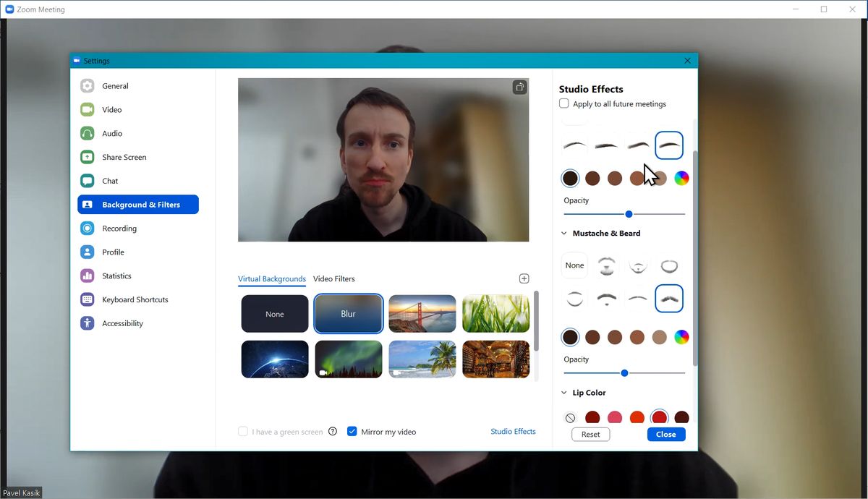Image resolution: width=868 pixels, height=499 pixels.
Task: Open Accessibility settings
Action: point(137,323)
